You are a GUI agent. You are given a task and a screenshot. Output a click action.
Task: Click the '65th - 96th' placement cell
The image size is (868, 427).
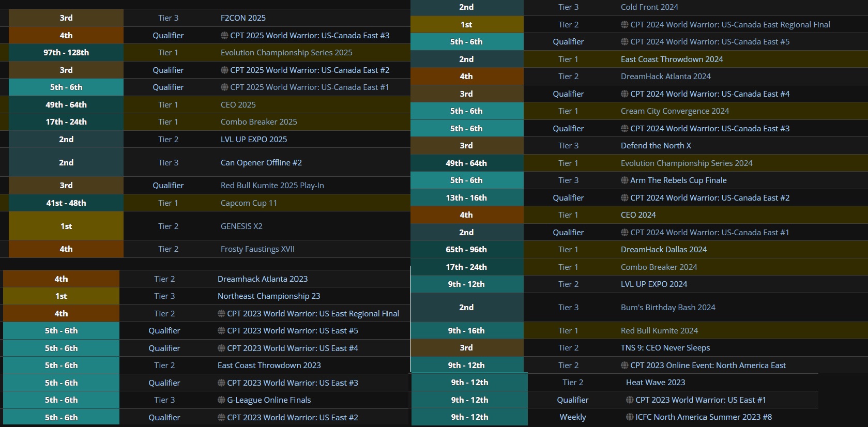pos(466,250)
